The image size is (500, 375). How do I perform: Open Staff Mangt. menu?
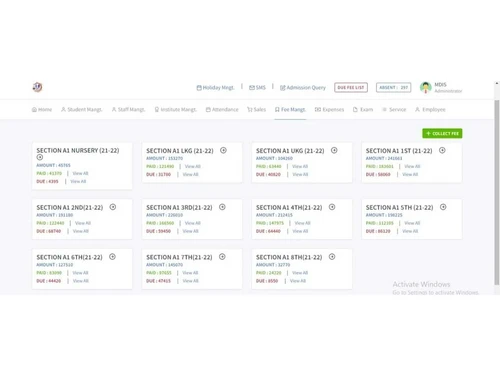tap(128, 109)
